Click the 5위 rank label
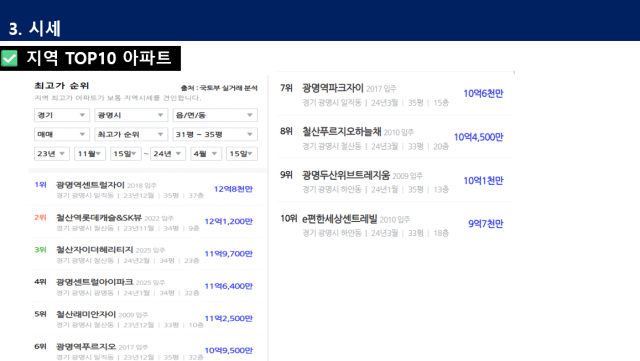 coord(40,314)
